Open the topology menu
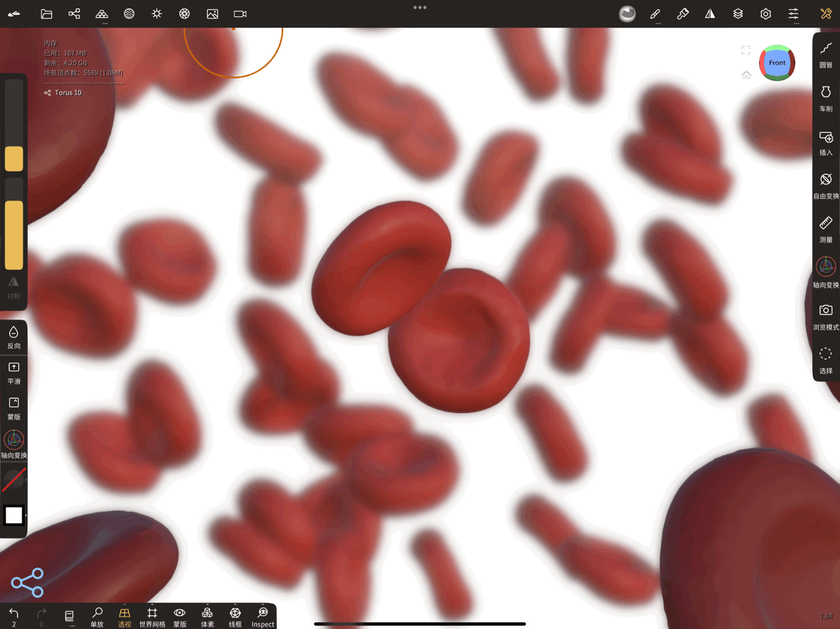Viewport: 840px width, 629px height. pos(101,13)
